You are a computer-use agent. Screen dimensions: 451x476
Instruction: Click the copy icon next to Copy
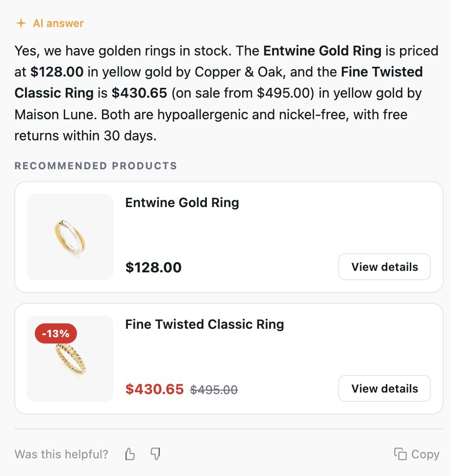coord(400,454)
